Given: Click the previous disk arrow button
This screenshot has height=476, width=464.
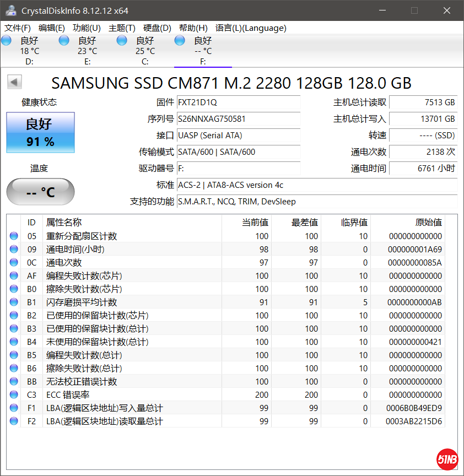Looking at the screenshot, I should [x=14, y=83].
